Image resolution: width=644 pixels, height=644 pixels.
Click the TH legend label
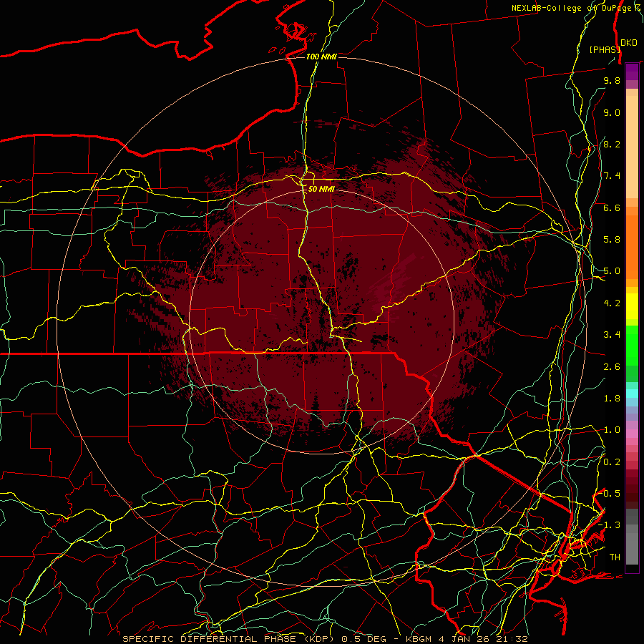click(x=615, y=557)
